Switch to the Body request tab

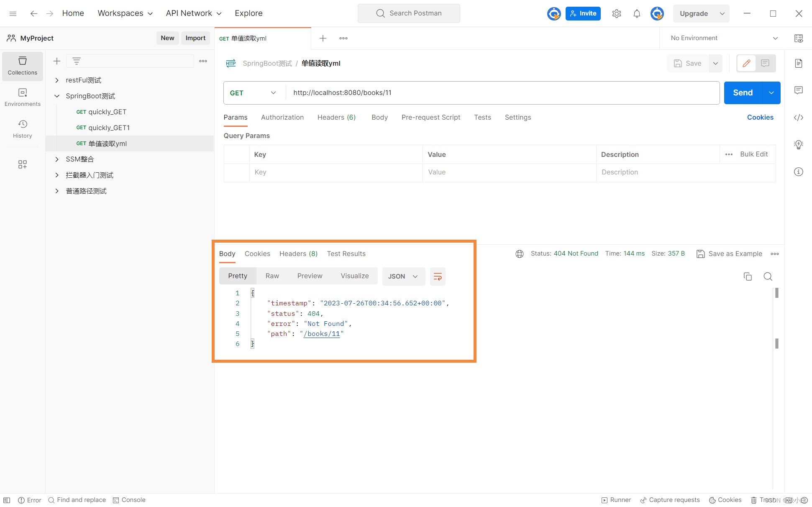coord(379,117)
